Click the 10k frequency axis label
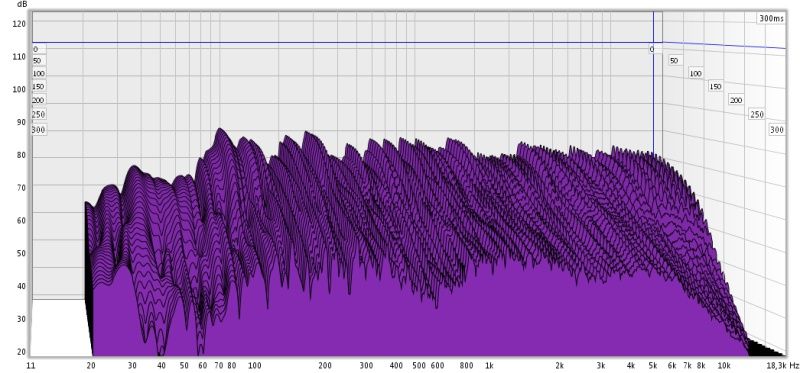This screenshot has height=373, width=800. 723,365
